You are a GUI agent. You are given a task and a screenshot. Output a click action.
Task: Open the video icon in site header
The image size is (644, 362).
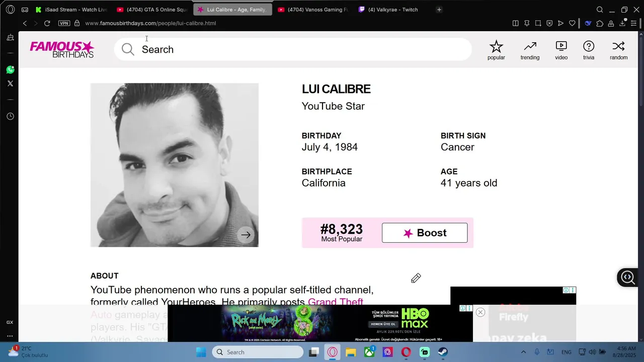coord(561,50)
